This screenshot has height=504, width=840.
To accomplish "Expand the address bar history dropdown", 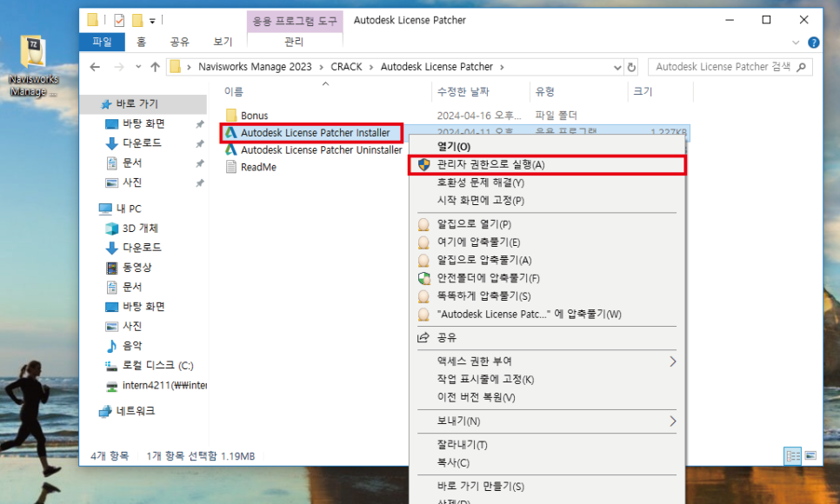I will point(617,67).
